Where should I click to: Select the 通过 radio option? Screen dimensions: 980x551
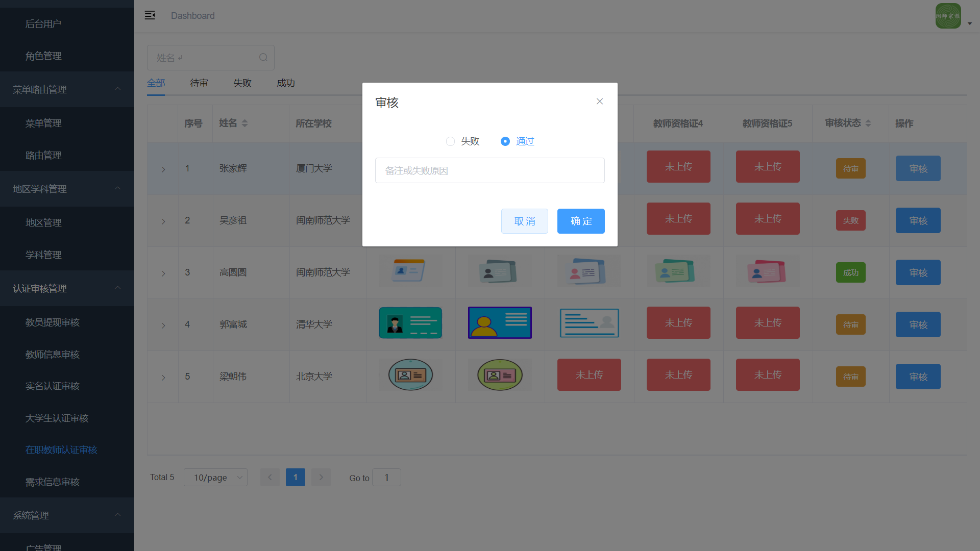505,141
